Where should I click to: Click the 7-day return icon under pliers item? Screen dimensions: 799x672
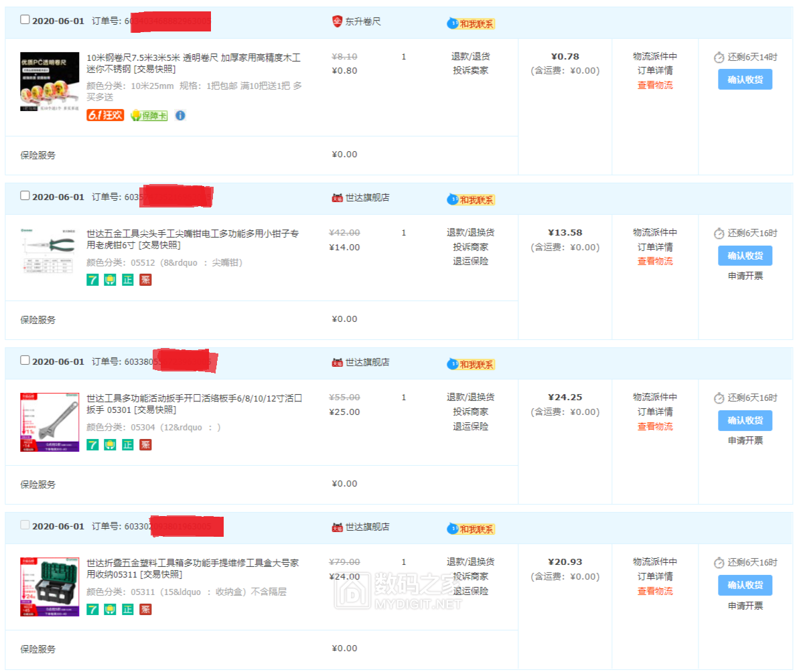(x=92, y=280)
